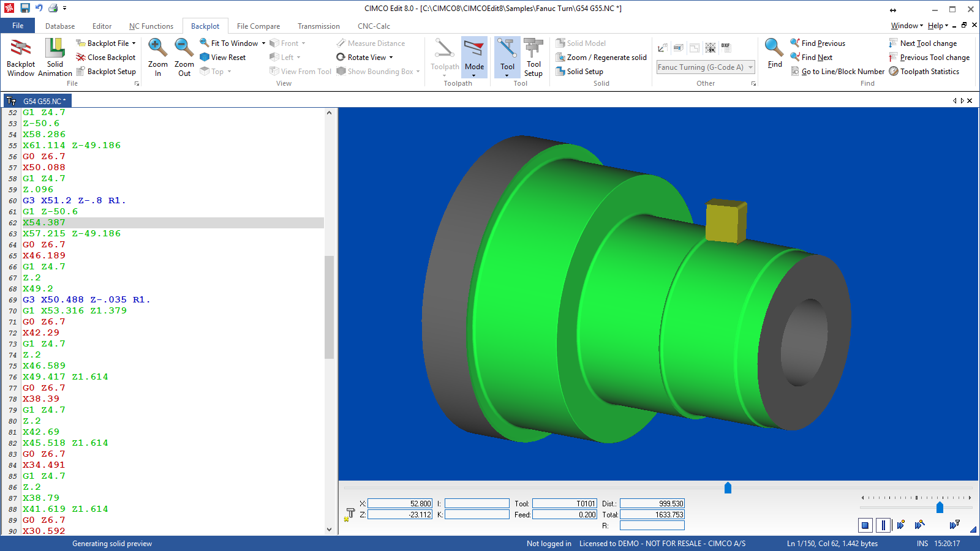The height and width of the screenshot is (551, 980).
Task: Toggle the toolpath Mode button
Action: (x=474, y=56)
